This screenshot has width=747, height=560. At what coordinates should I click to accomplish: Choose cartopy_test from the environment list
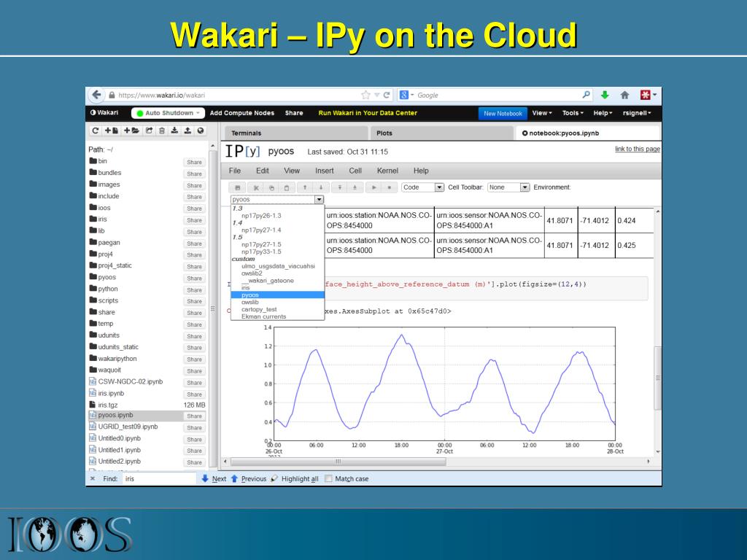[259, 309]
